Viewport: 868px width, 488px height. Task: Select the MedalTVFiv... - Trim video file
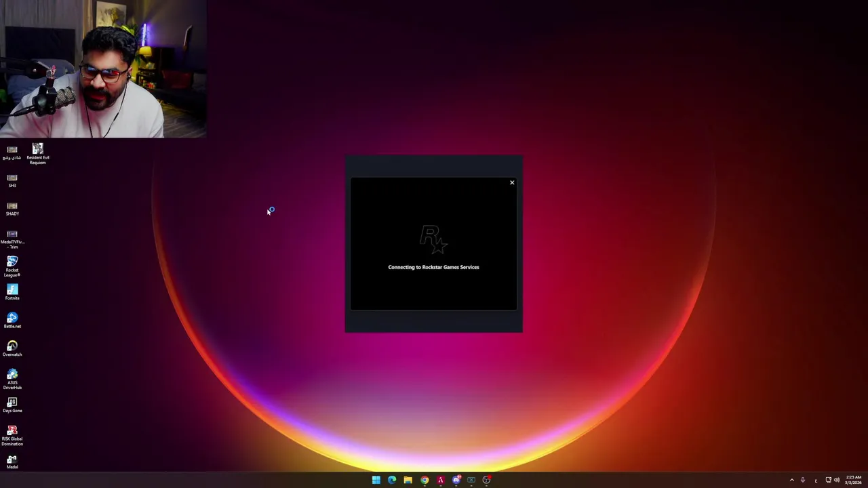pos(12,239)
